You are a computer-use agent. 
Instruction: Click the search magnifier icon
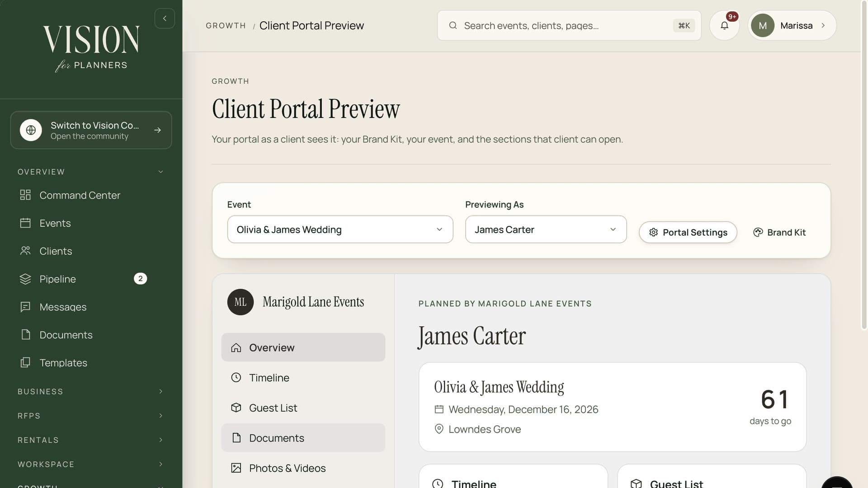(x=453, y=26)
